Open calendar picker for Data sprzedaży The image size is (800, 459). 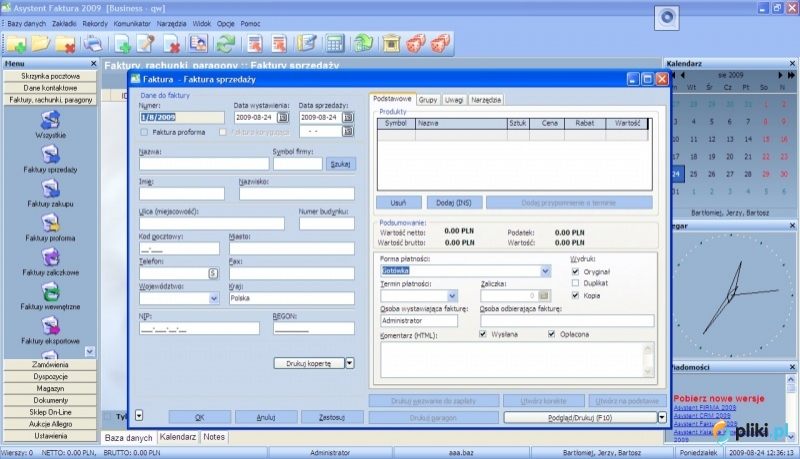click(347, 117)
